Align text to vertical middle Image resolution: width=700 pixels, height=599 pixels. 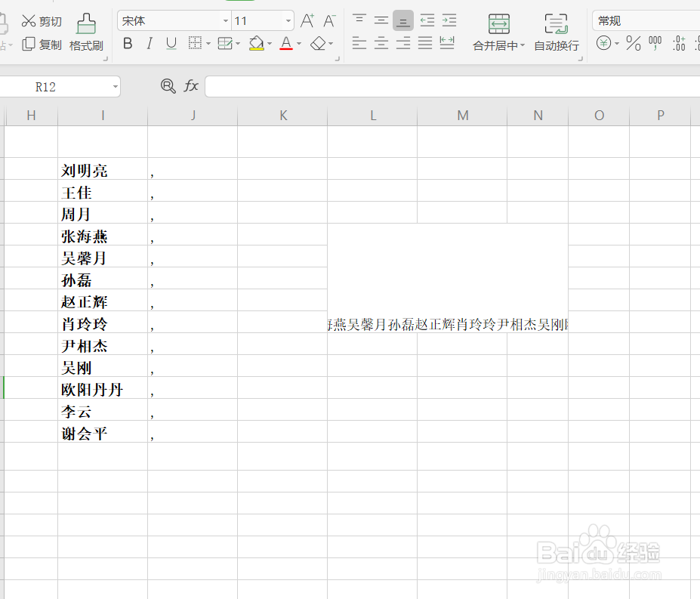click(381, 20)
